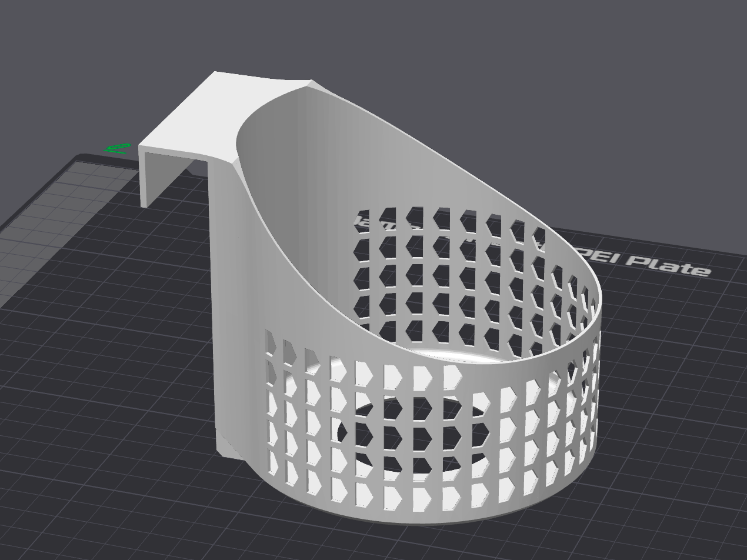Click the green plate number 01 label
Image resolution: width=747 pixels, height=560 pixels.
118,148
